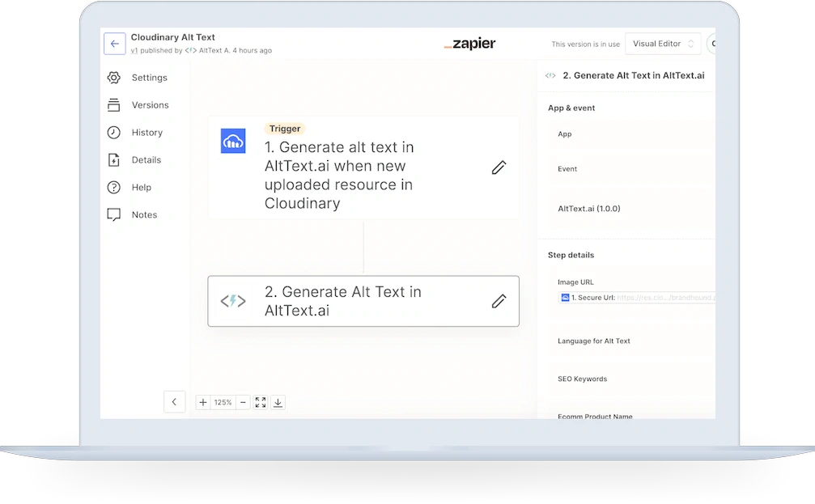Viewport: 815px width, 504px height.
Task: Select History in the sidebar
Action: [x=147, y=133]
